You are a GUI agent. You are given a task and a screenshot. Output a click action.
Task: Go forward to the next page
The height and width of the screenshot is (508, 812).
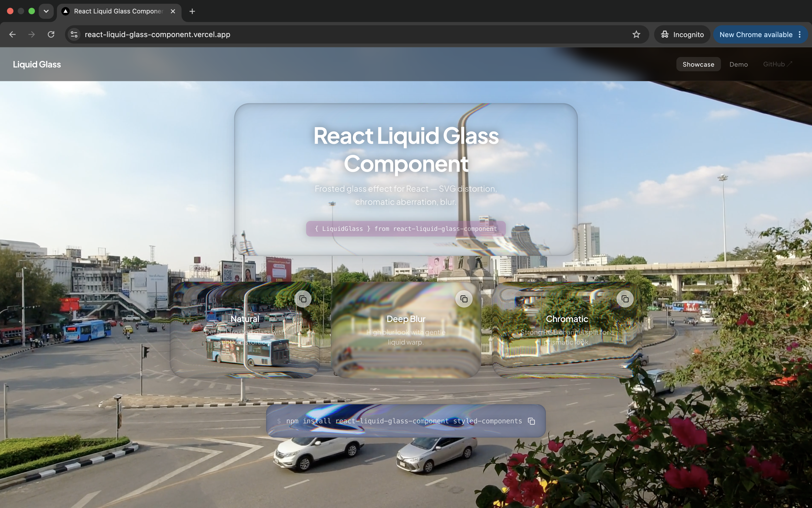(x=31, y=35)
